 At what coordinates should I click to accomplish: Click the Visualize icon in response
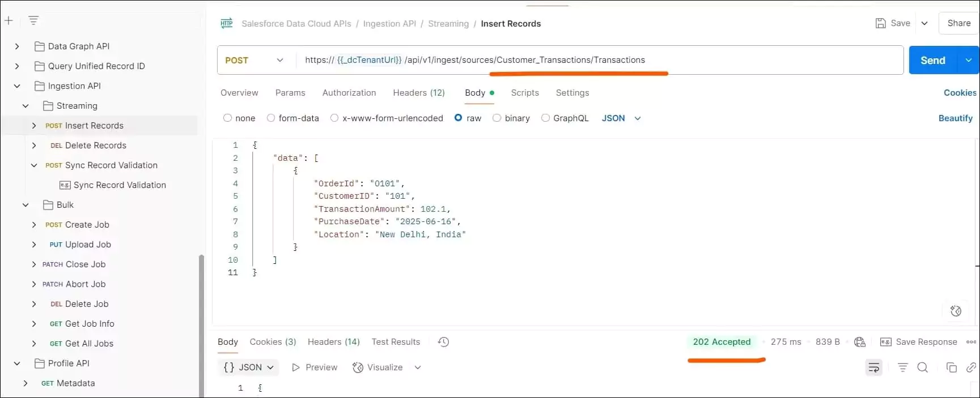pos(358,367)
